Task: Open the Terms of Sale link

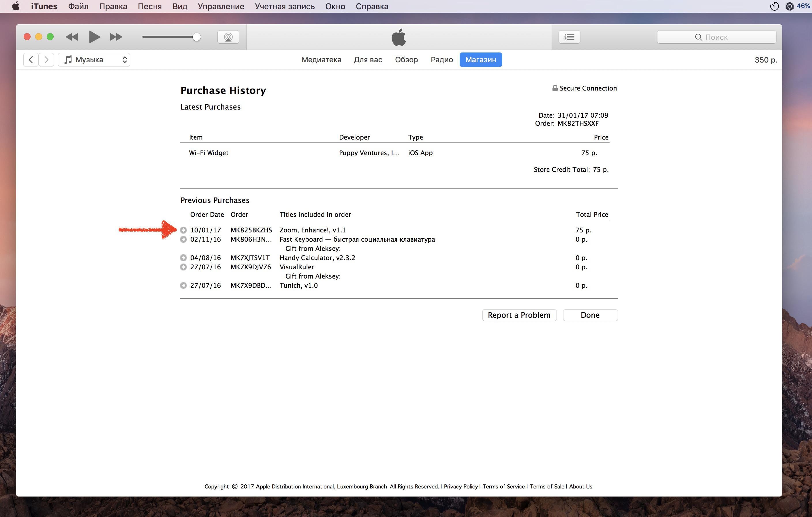Action: click(547, 486)
